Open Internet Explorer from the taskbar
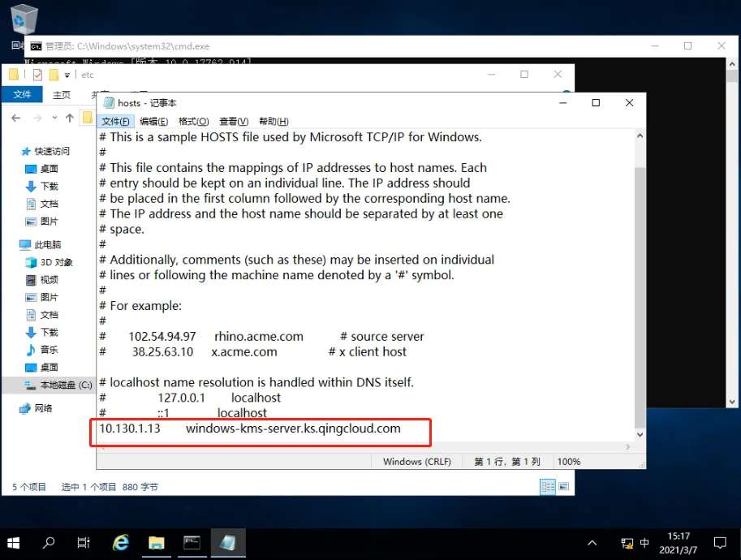Screen dimensions: 741x560 120,543
